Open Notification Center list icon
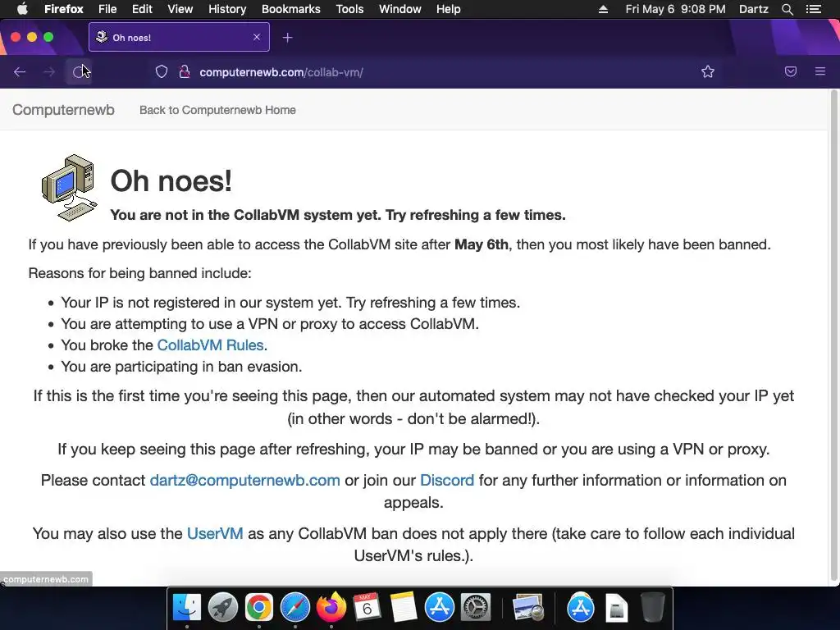Screen dimensions: 840x630 coord(814,9)
